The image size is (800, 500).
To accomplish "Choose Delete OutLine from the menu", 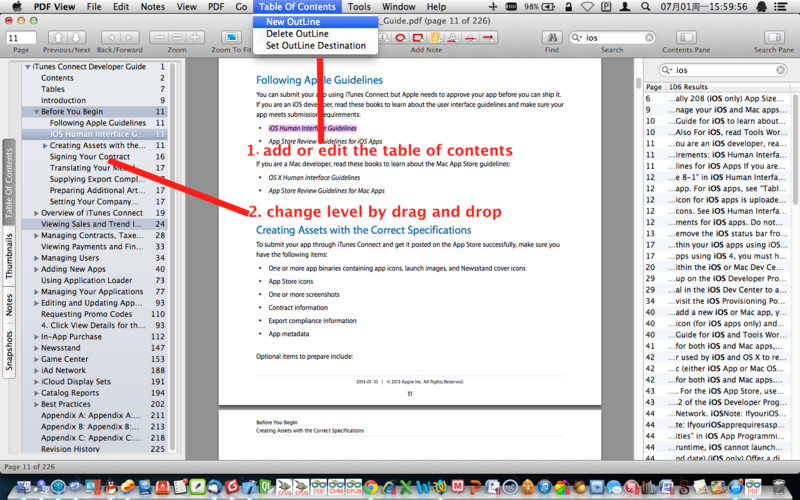I will pos(315,34).
